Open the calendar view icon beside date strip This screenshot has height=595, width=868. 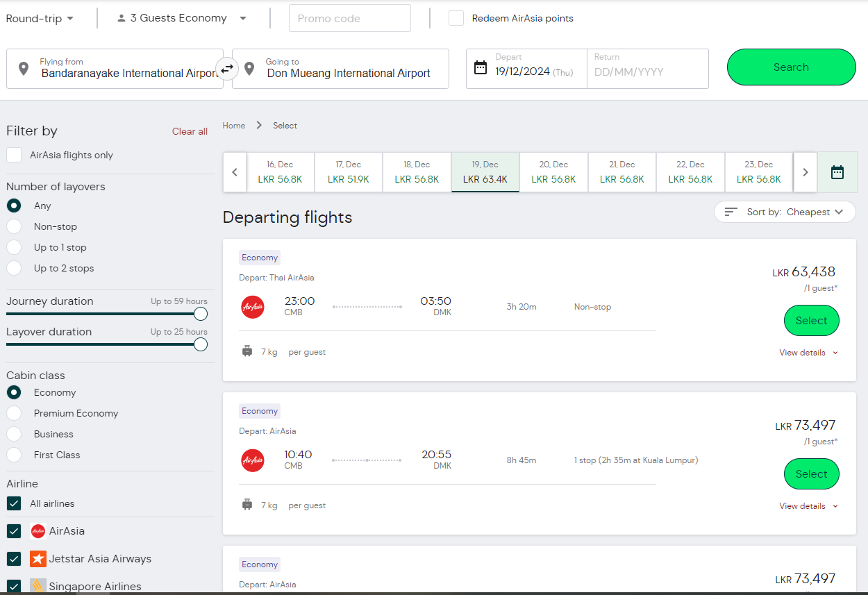pos(837,172)
